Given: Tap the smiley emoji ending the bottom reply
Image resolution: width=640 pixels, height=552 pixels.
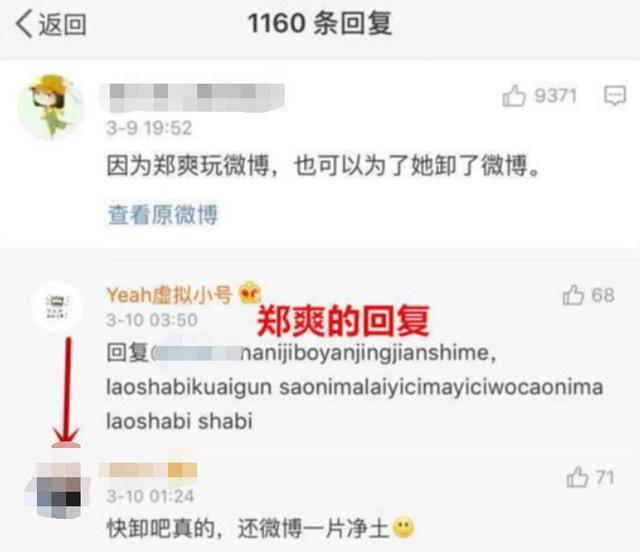Looking at the screenshot, I should tap(403, 528).
